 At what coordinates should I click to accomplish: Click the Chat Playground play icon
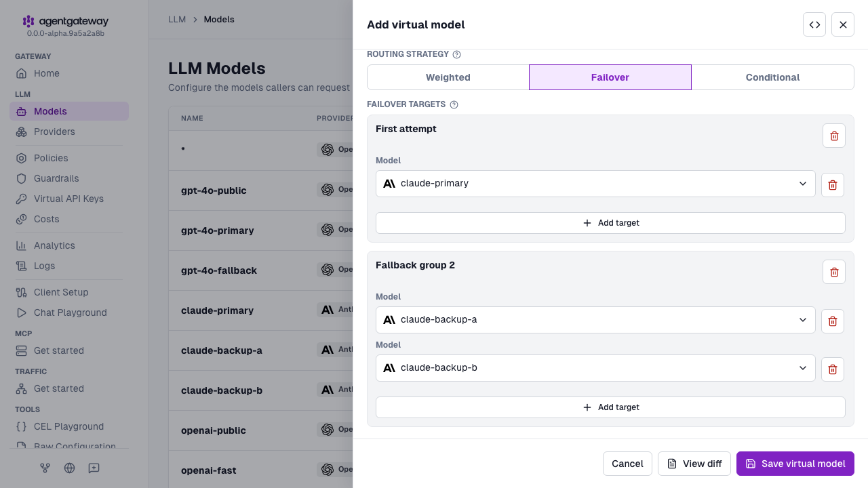(x=21, y=312)
